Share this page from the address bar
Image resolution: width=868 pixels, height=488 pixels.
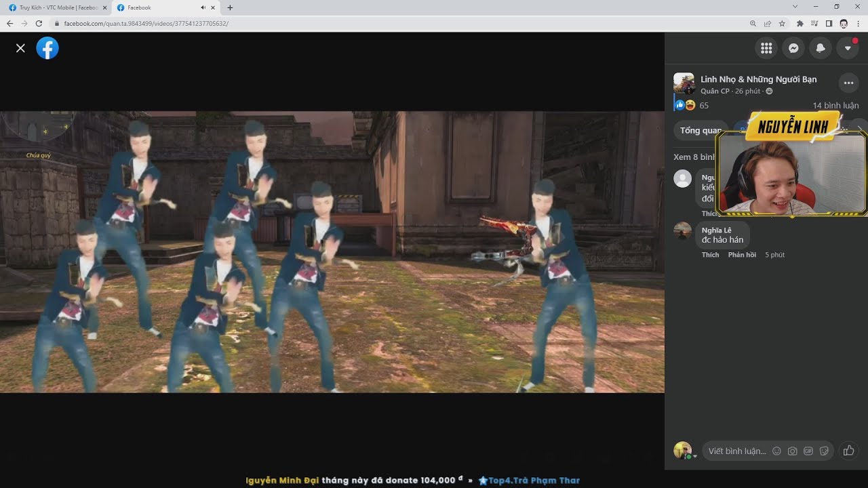[x=767, y=23]
